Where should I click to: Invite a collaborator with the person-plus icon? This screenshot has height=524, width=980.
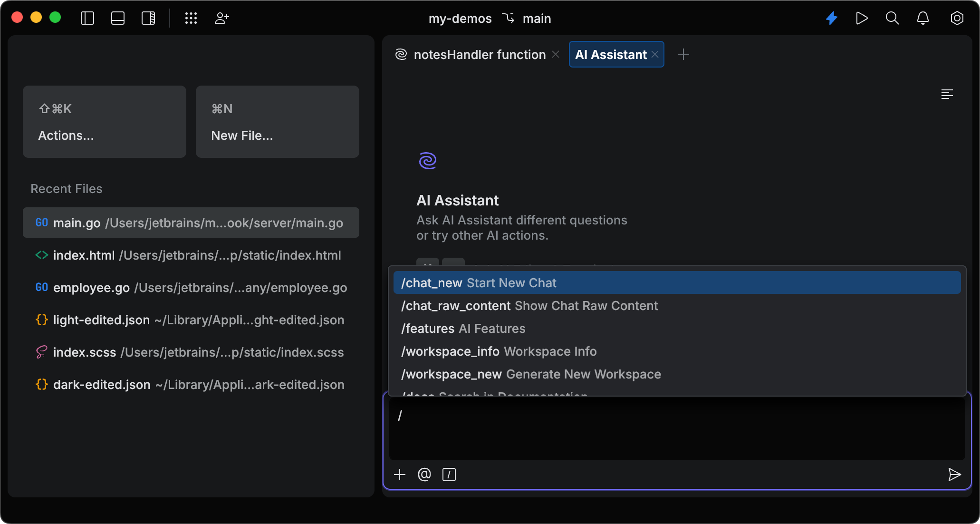(x=221, y=18)
